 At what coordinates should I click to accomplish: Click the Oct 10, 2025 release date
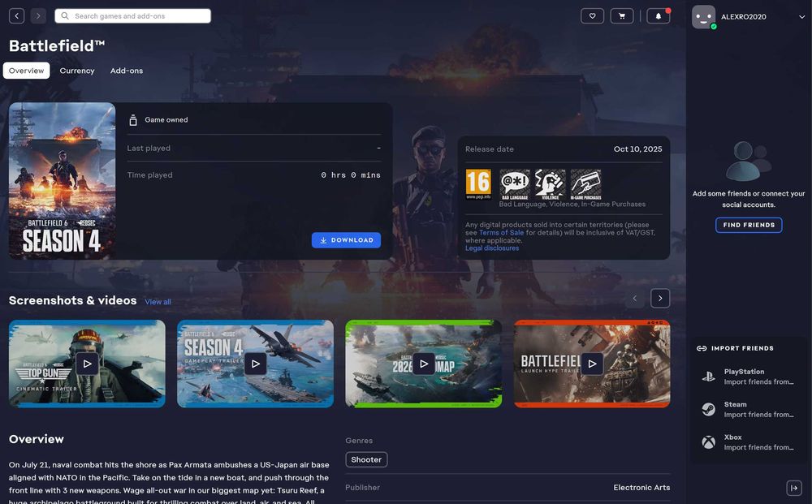[x=637, y=149]
